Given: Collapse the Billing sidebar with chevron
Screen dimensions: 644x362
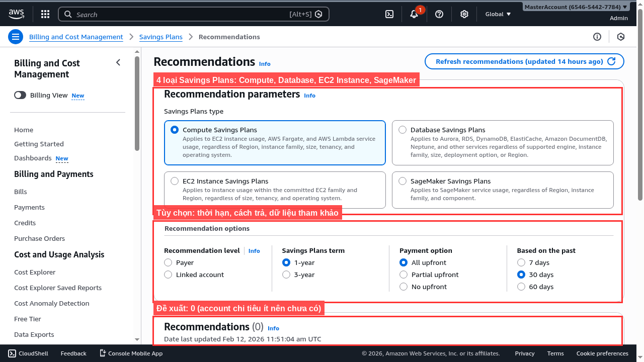Looking at the screenshot, I should [x=118, y=62].
